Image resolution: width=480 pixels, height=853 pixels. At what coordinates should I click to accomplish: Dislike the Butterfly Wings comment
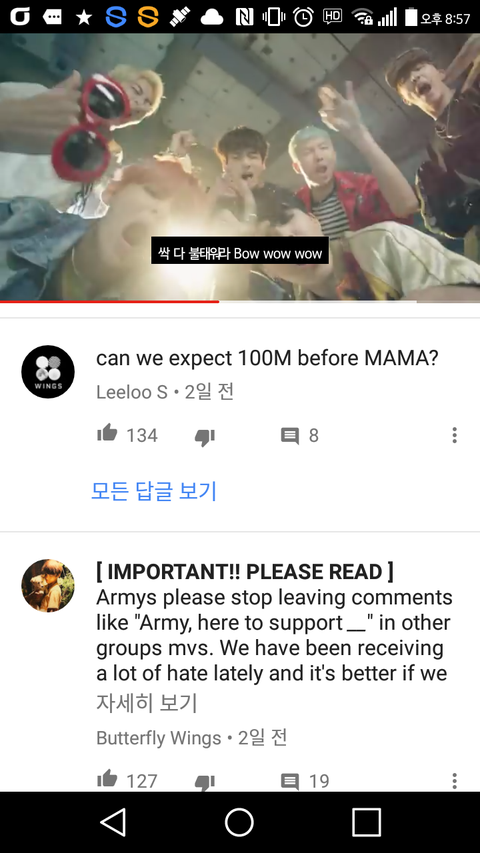pos(205,782)
